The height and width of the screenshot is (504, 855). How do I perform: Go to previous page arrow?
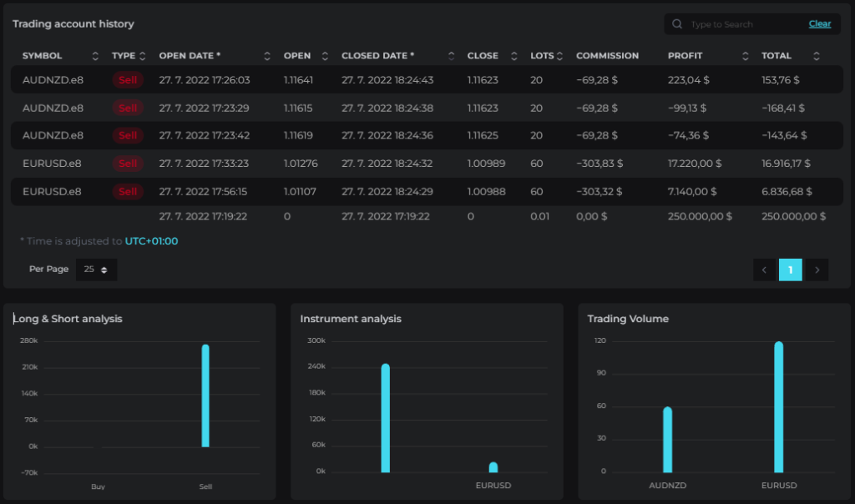[764, 270]
